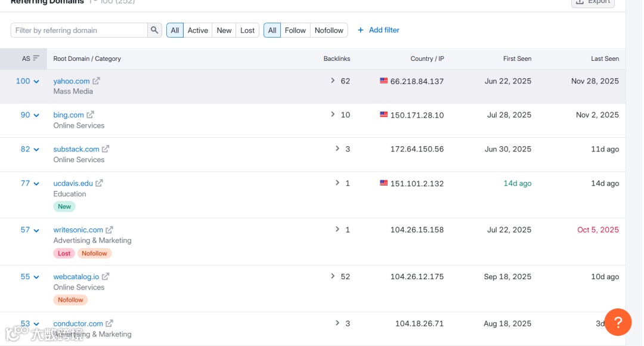Show only Lost domains
644x346 pixels.
click(x=247, y=30)
